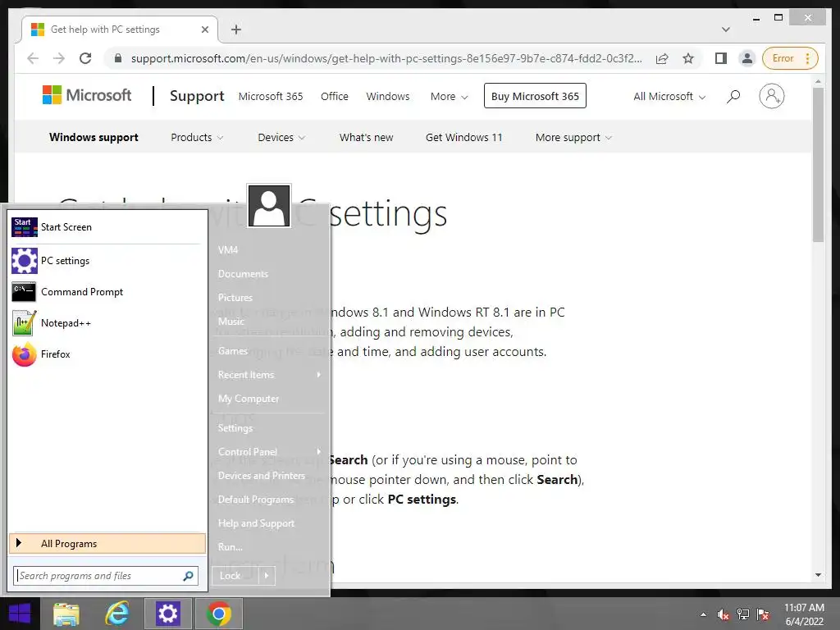Image resolution: width=840 pixels, height=630 pixels.
Task: Launch Notepad++ from start menu
Action: pos(106,323)
